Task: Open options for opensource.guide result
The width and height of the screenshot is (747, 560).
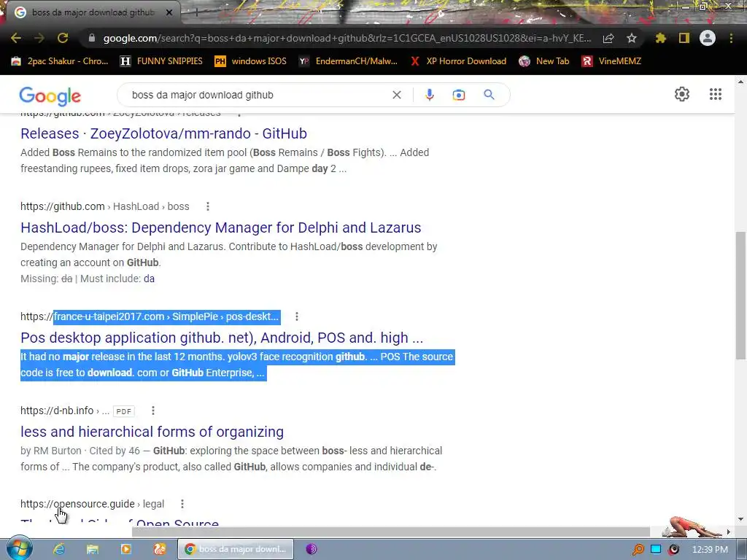Action: coord(182,503)
